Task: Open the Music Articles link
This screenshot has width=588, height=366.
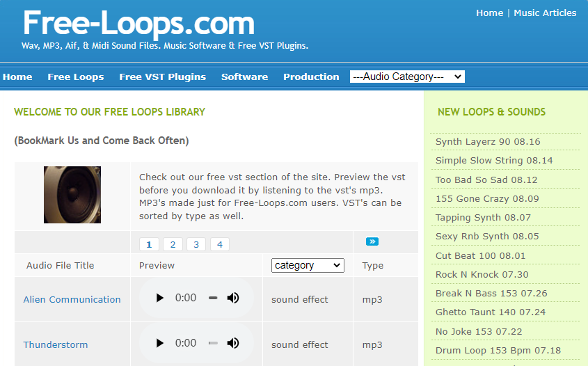Action: pyautogui.click(x=545, y=13)
